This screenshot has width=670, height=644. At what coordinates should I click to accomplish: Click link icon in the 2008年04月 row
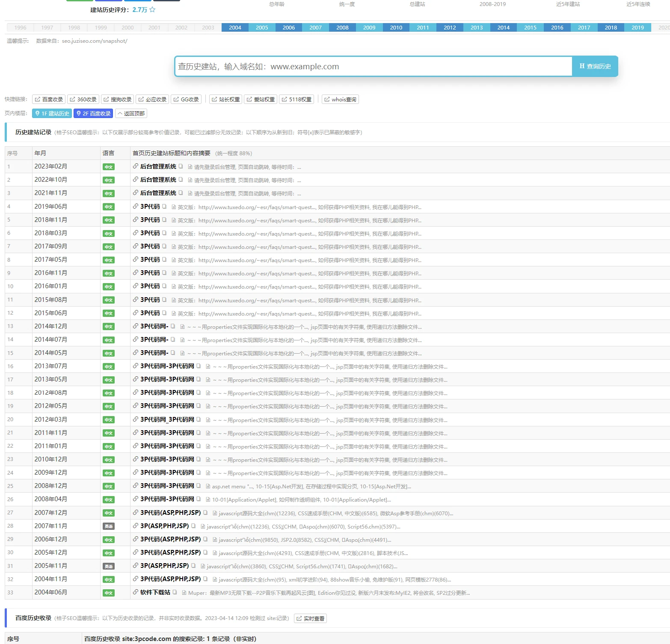click(x=135, y=499)
